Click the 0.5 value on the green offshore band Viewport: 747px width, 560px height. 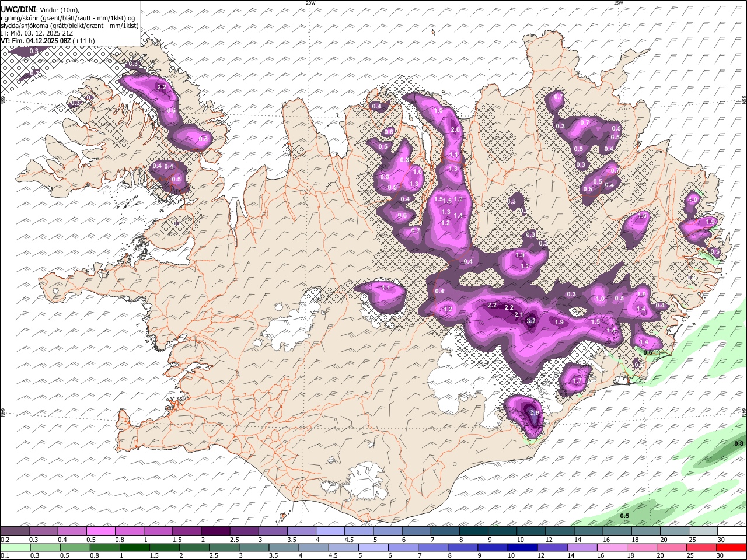pos(624,516)
